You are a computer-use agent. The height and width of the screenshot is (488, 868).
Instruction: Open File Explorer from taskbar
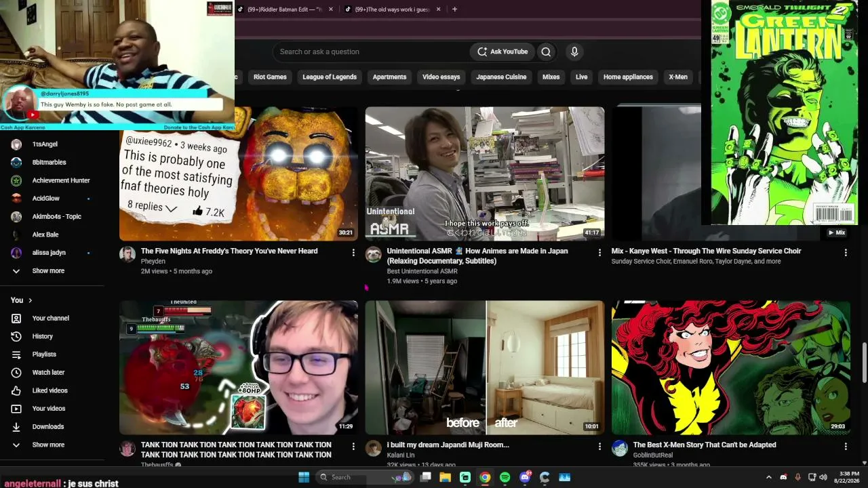(x=446, y=477)
